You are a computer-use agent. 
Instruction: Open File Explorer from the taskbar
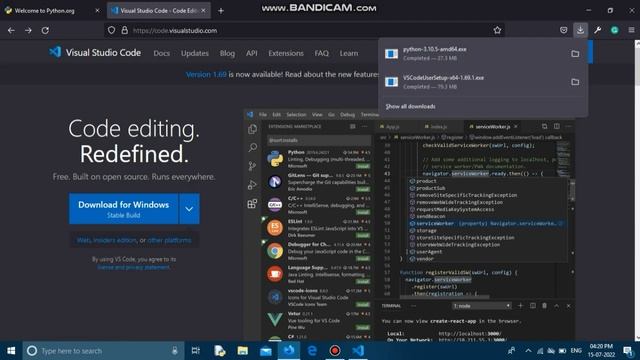(243, 351)
